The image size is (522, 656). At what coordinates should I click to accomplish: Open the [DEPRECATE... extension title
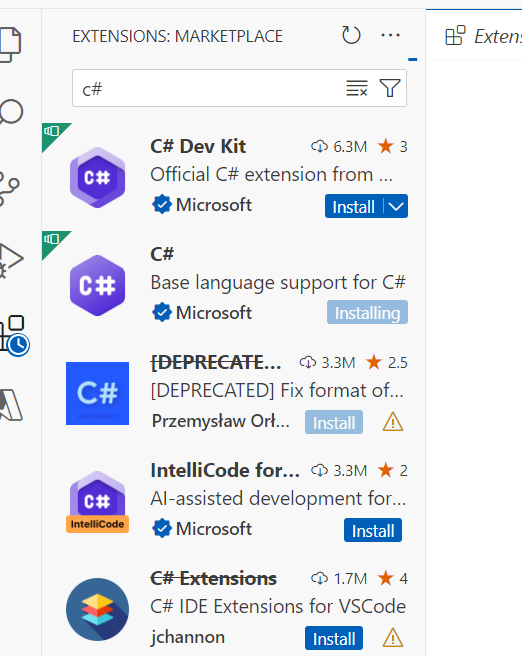click(x=216, y=362)
